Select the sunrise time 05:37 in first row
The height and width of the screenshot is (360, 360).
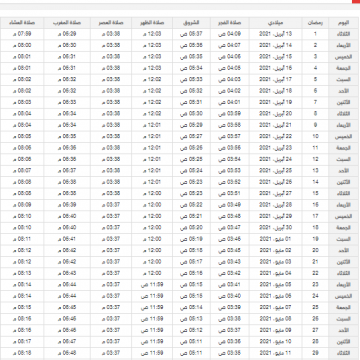pyautogui.click(x=191, y=34)
